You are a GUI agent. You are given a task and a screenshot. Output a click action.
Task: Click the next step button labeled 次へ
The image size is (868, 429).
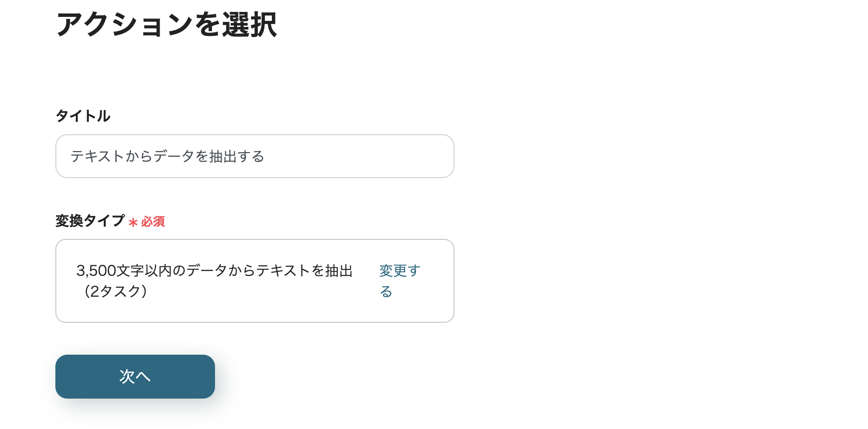click(x=135, y=377)
